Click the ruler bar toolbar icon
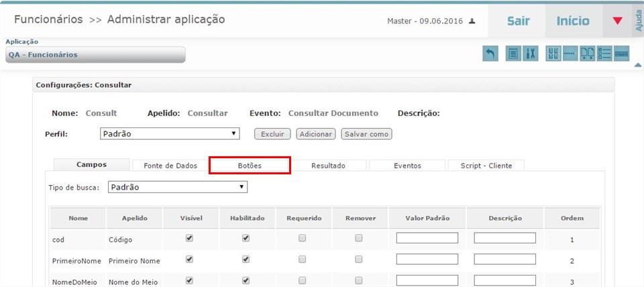 tap(621, 54)
